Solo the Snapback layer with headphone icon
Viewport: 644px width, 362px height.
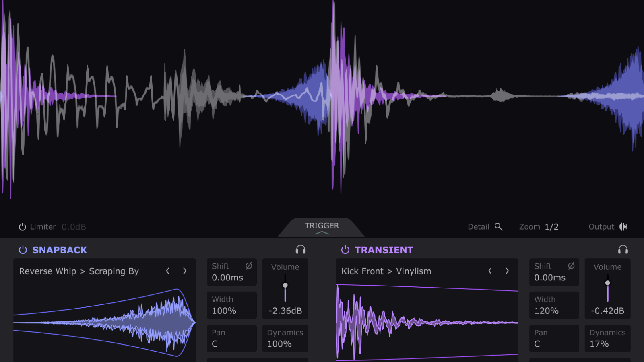[300, 249]
